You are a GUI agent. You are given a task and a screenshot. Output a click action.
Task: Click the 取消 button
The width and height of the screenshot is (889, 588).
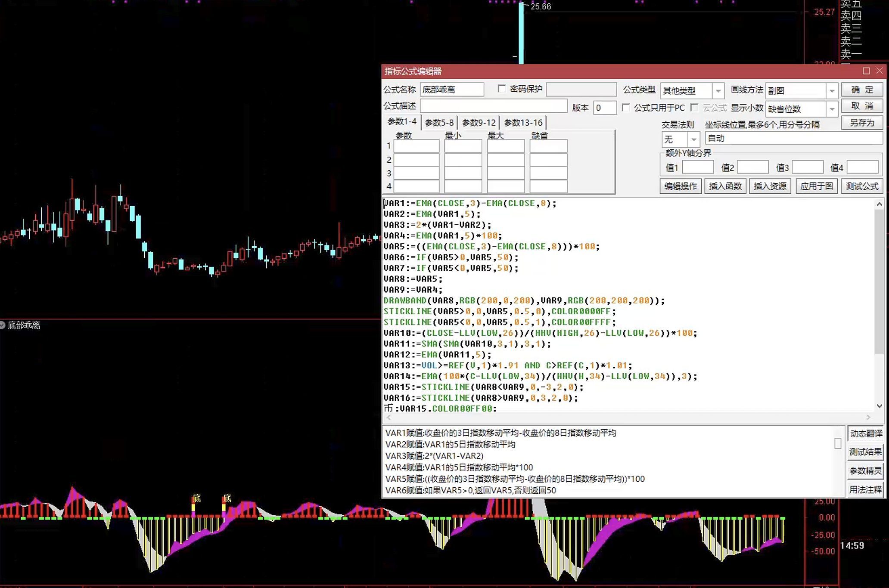(x=862, y=106)
